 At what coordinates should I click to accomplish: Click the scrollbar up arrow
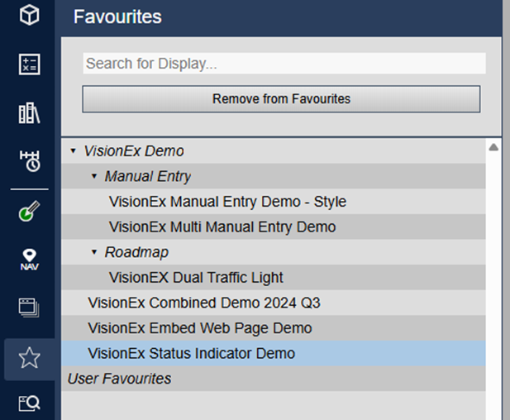(x=493, y=148)
